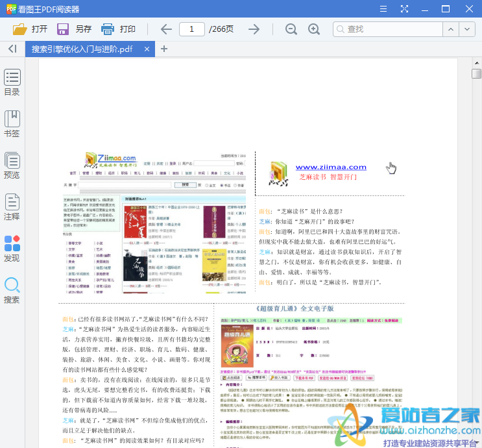Screen dimensions: 482x448
Task: Click the 看图王PDF阅读器 app logo
Action: (12, 9)
